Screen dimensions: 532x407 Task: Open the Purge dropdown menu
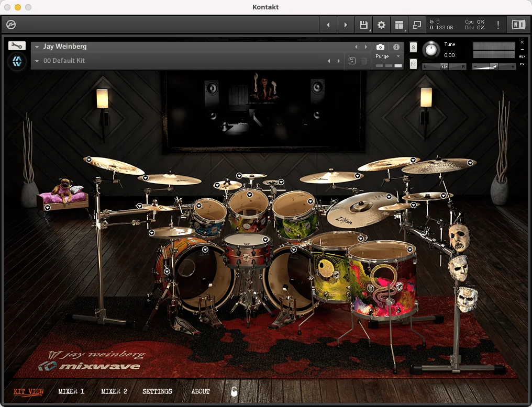tap(388, 56)
